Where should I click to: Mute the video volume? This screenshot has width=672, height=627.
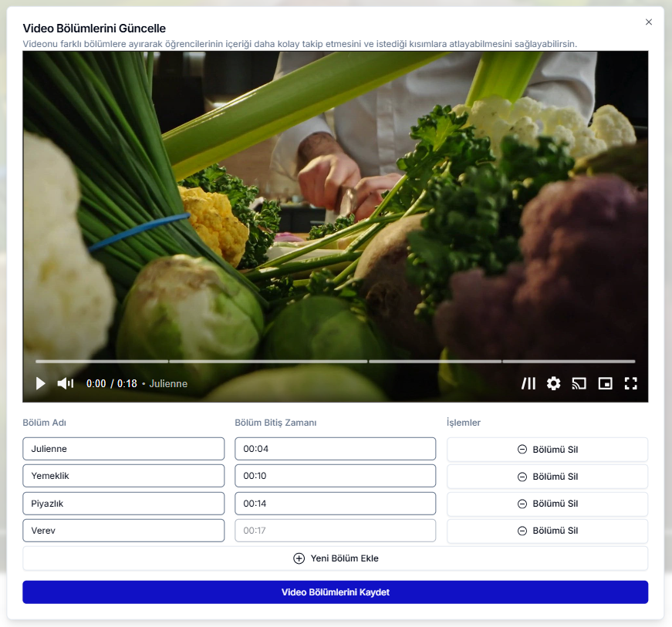(66, 383)
